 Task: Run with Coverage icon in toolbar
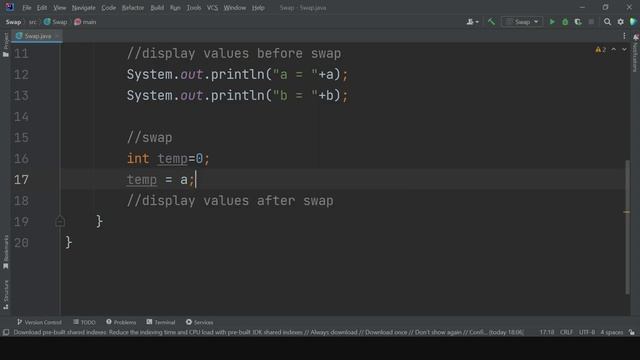click(x=578, y=22)
